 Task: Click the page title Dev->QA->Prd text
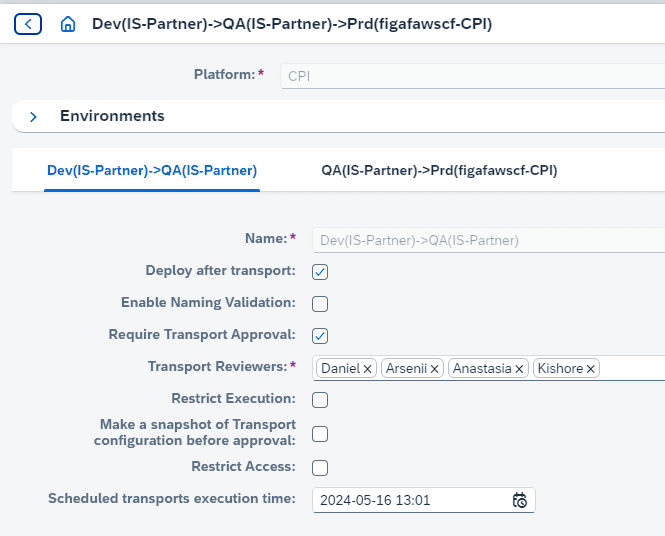tap(292, 24)
